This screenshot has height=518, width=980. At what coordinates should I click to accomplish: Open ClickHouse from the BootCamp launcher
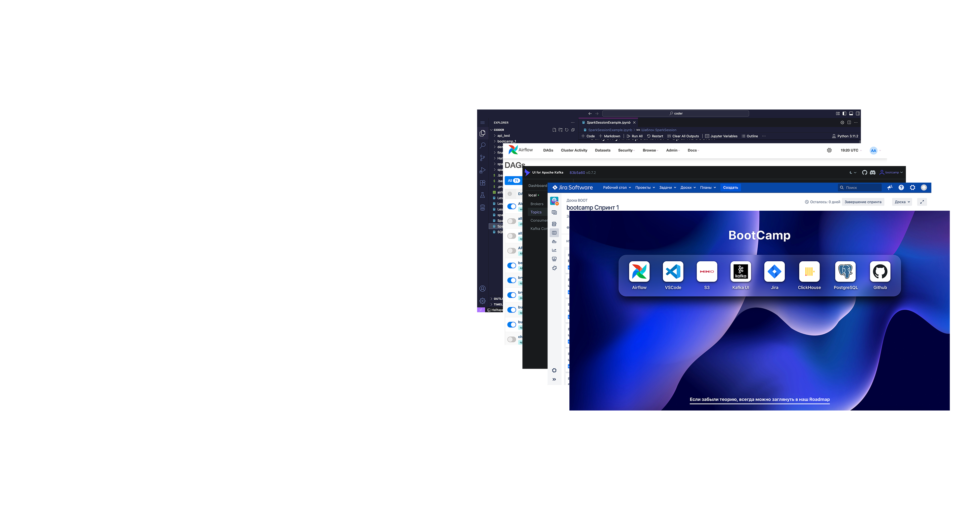click(809, 272)
